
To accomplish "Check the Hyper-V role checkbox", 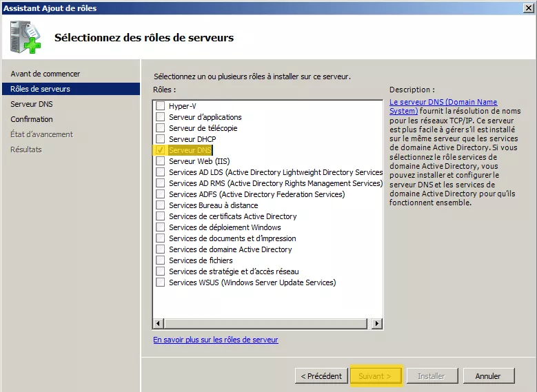I will click(x=160, y=106).
